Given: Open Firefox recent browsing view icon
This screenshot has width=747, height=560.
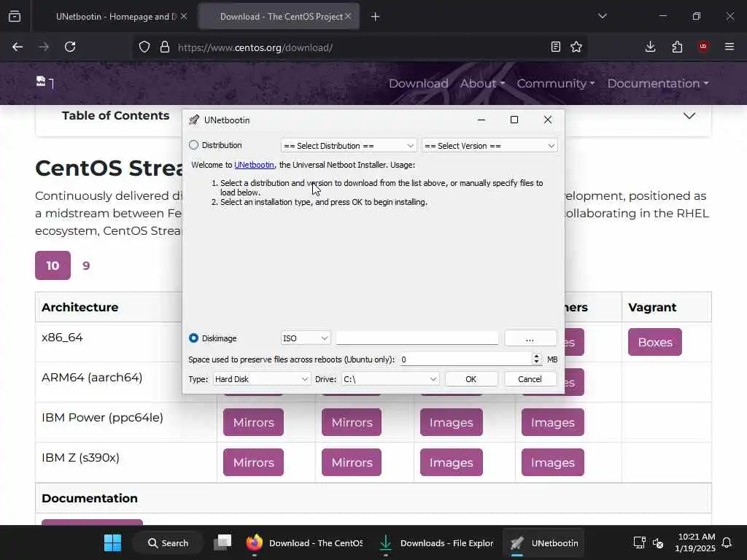Looking at the screenshot, I should 15,17.
